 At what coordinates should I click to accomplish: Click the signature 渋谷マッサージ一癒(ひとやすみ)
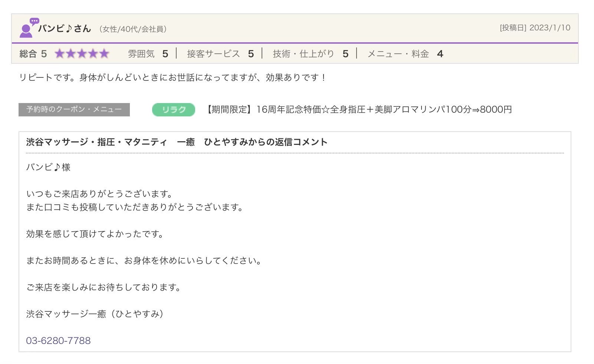tap(95, 314)
